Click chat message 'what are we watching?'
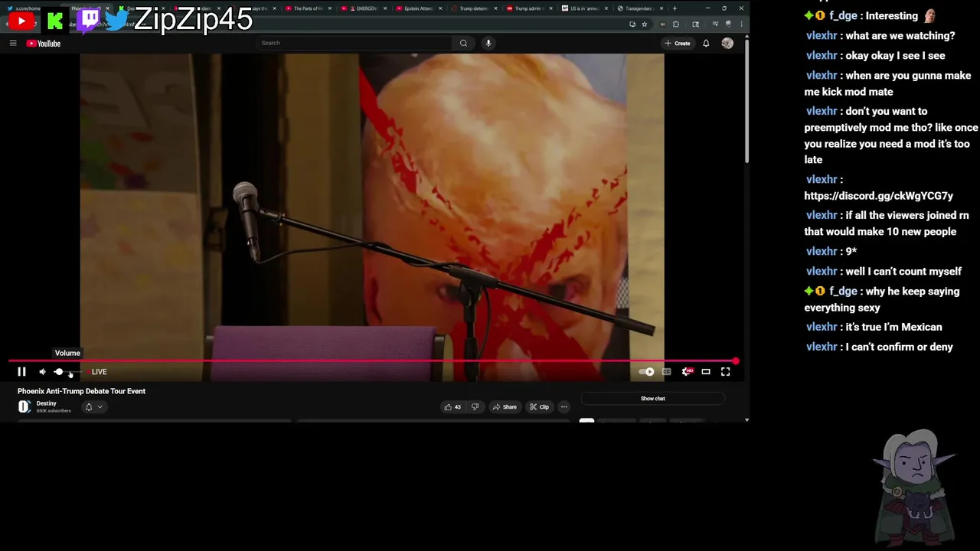980x551 pixels. (x=900, y=36)
